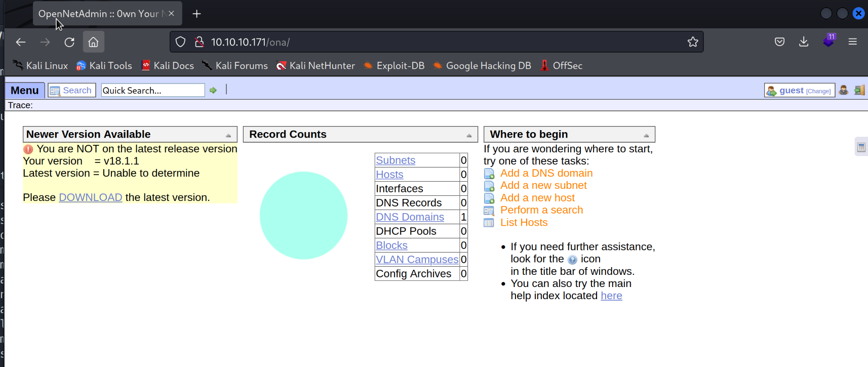The width and height of the screenshot is (868, 367).
Task: Click the logout icon at the far right of the toolbar
Action: click(859, 90)
